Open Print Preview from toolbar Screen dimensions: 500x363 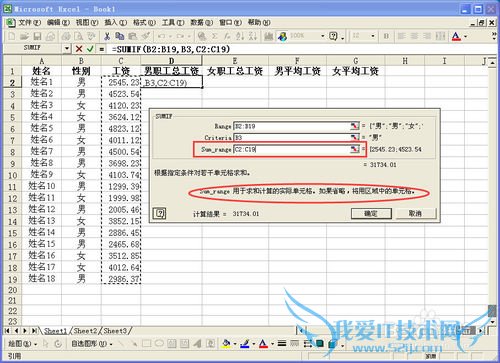[x=79, y=36]
